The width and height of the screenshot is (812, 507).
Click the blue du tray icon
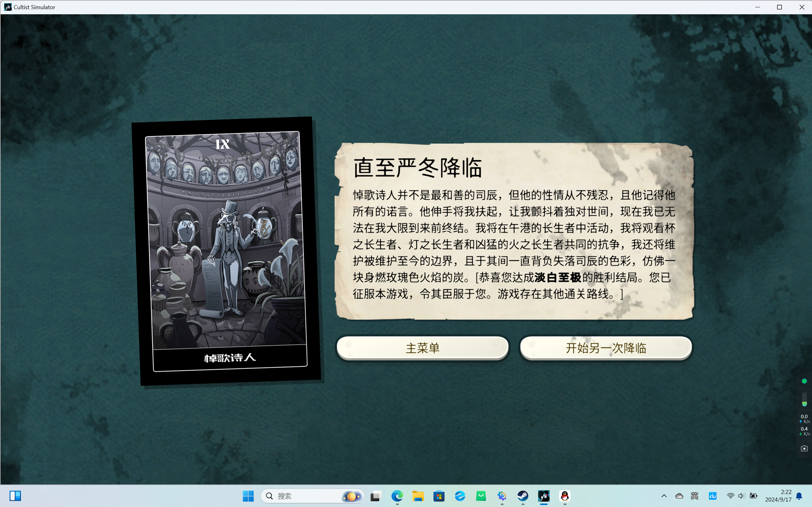tap(712, 496)
